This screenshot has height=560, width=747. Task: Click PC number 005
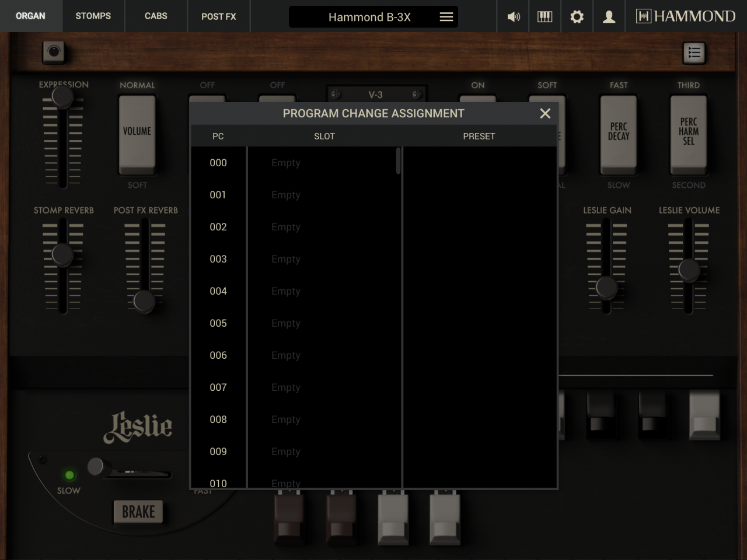pyautogui.click(x=218, y=323)
